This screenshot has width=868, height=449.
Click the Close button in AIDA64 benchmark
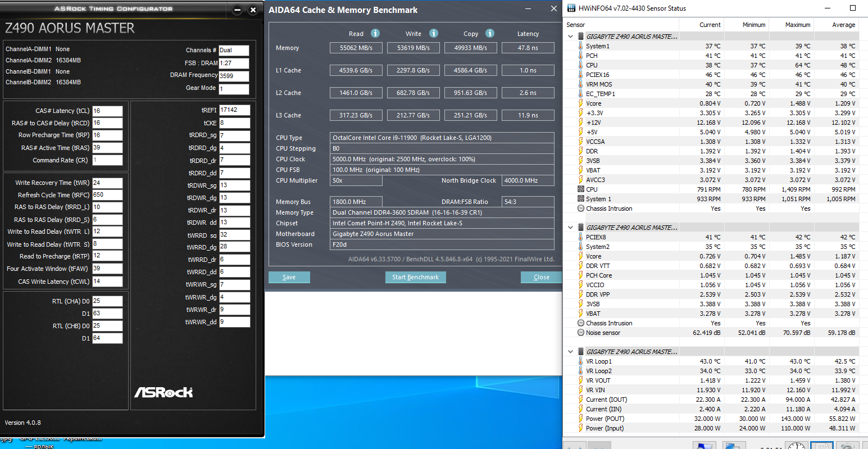coord(541,277)
